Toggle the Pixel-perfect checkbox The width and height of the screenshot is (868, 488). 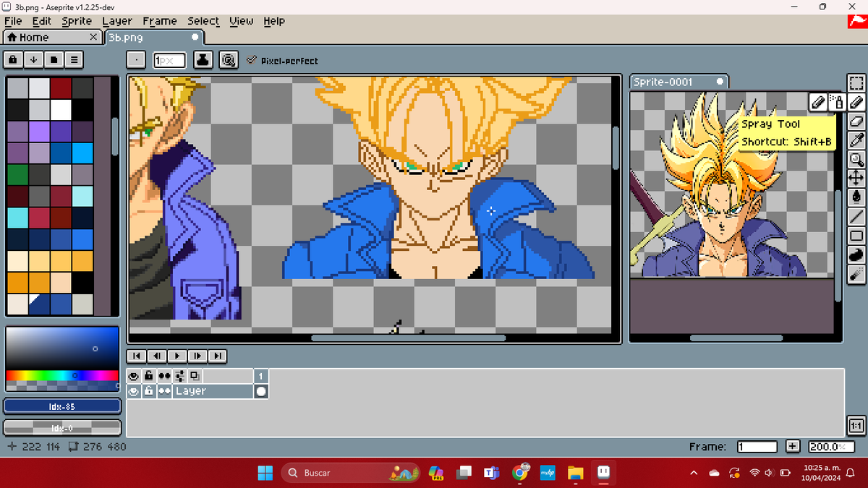click(x=281, y=61)
